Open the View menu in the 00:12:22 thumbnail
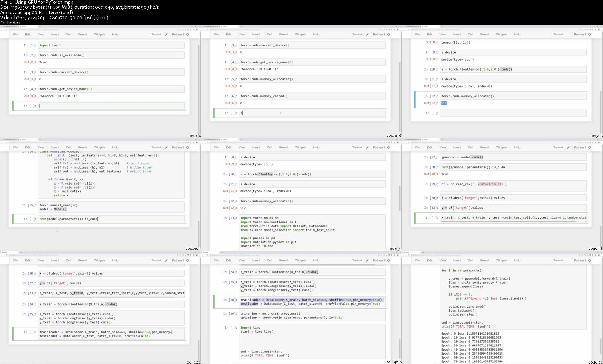This screenshot has height=364, width=603. 41,260
